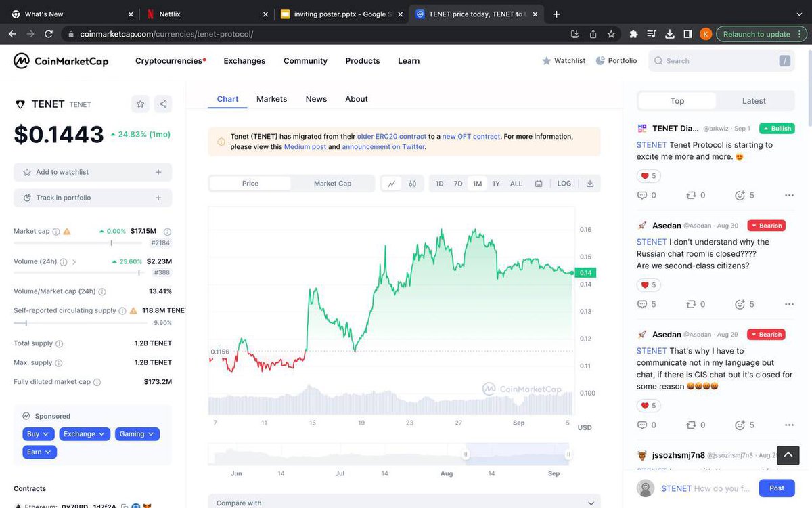Select the candlestick chart icon

click(x=412, y=184)
